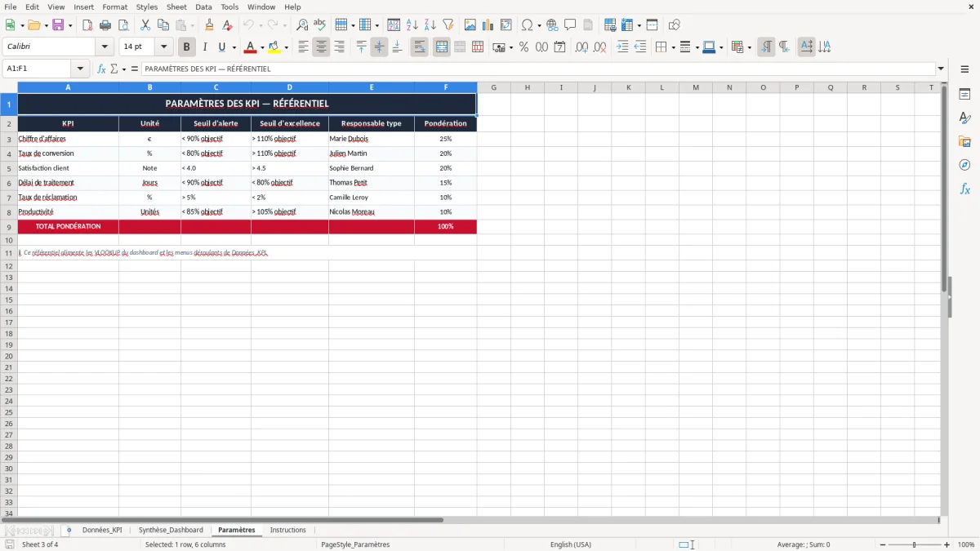Click the Save document icon
The image size is (980, 551).
[x=58, y=25]
